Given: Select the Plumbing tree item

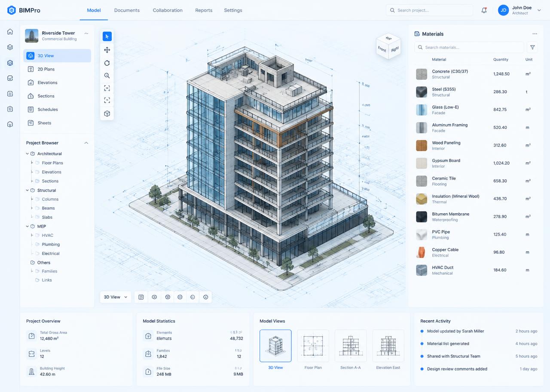Looking at the screenshot, I should (51, 245).
